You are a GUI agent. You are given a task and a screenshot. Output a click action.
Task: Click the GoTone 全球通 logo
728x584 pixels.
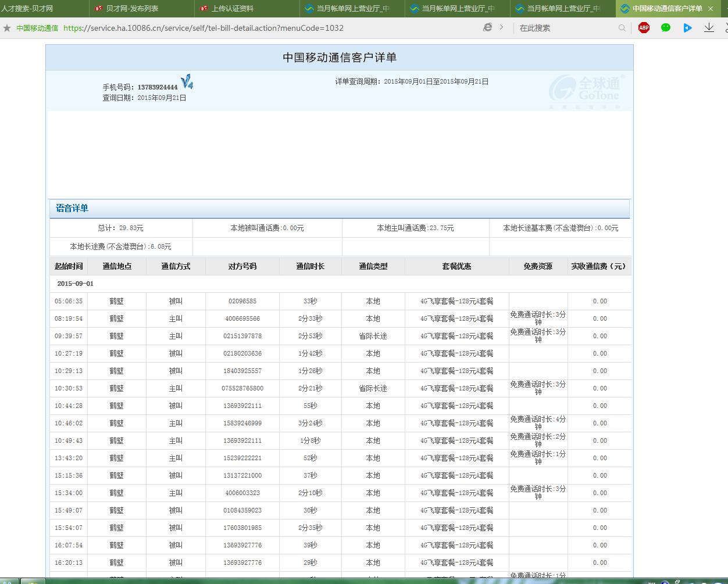(586, 90)
